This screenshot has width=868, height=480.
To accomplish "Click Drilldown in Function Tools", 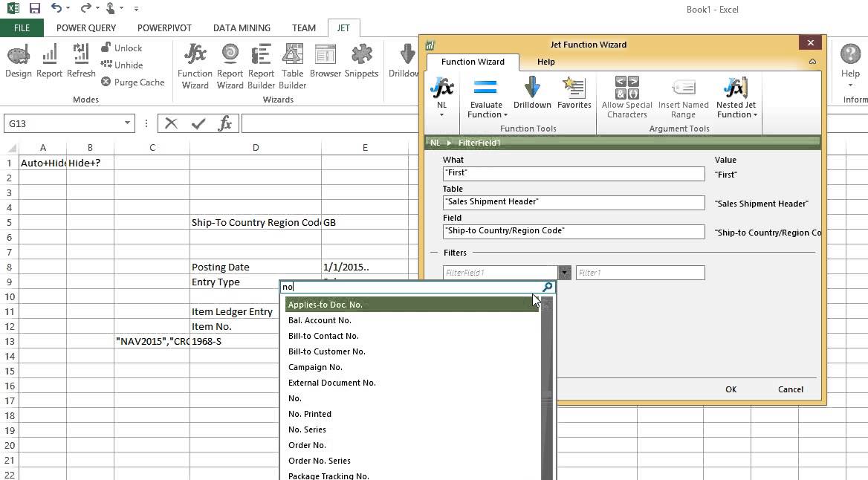I will point(532,93).
